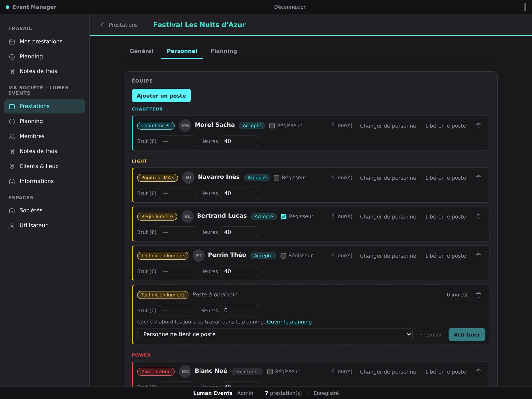The image size is (532, 399).
Task: Focus the Heures field for Navarro Inès
Action: point(239,193)
